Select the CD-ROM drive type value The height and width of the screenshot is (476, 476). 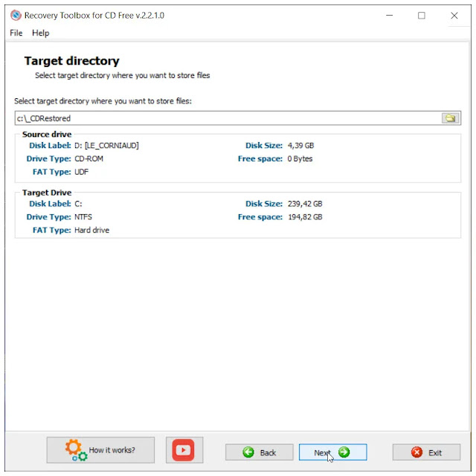(x=89, y=158)
